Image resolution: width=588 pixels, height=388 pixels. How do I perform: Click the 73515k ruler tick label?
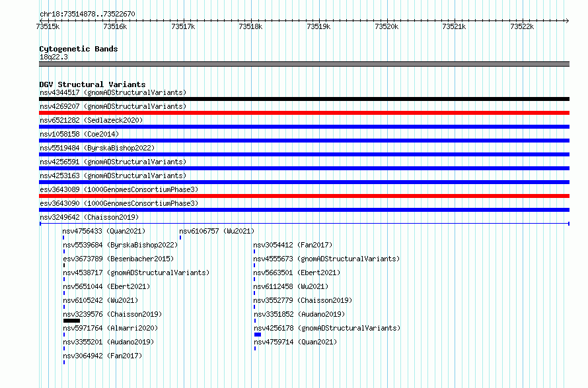[x=48, y=26]
